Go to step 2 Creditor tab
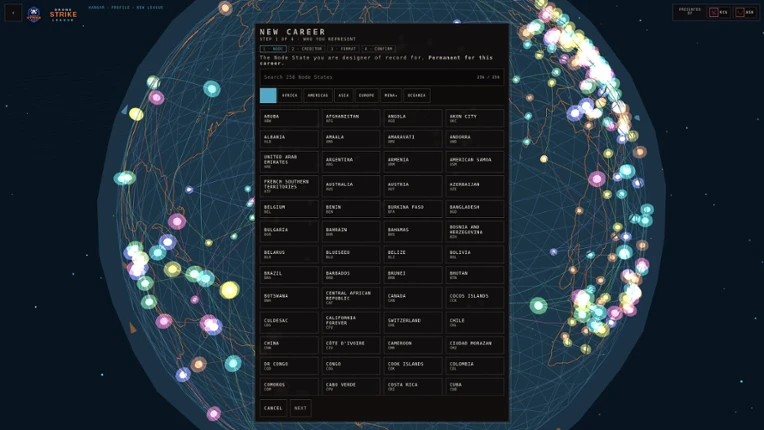764x430 pixels. point(306,49)
